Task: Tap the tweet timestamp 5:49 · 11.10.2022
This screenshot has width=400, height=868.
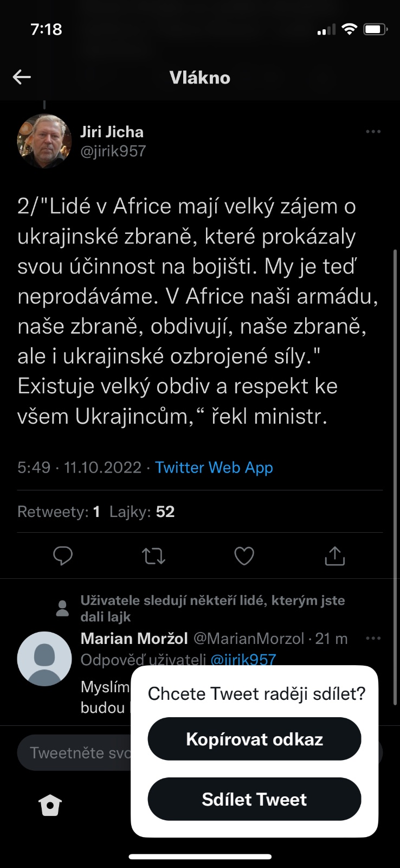Action: pyautogui.click(x=79, y=468)
